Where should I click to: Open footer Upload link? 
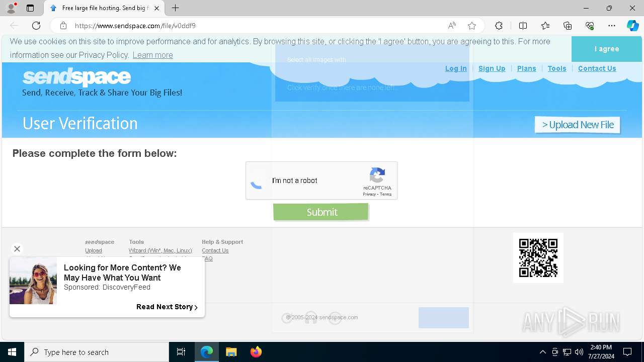94,250
